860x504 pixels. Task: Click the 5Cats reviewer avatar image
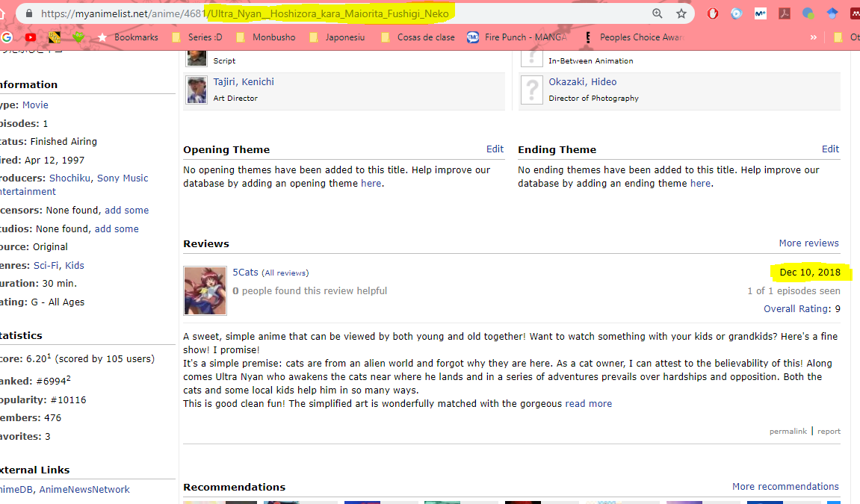point(205,291)
